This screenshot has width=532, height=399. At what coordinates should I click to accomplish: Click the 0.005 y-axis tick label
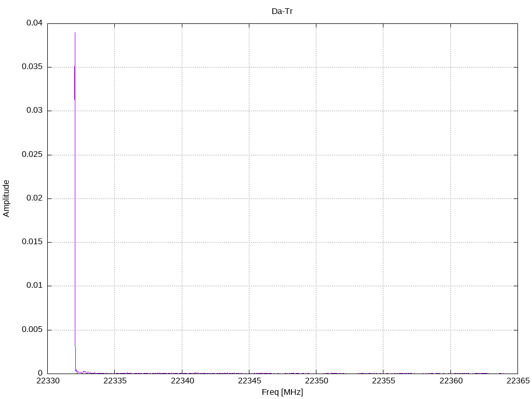[x=33, y=329]
